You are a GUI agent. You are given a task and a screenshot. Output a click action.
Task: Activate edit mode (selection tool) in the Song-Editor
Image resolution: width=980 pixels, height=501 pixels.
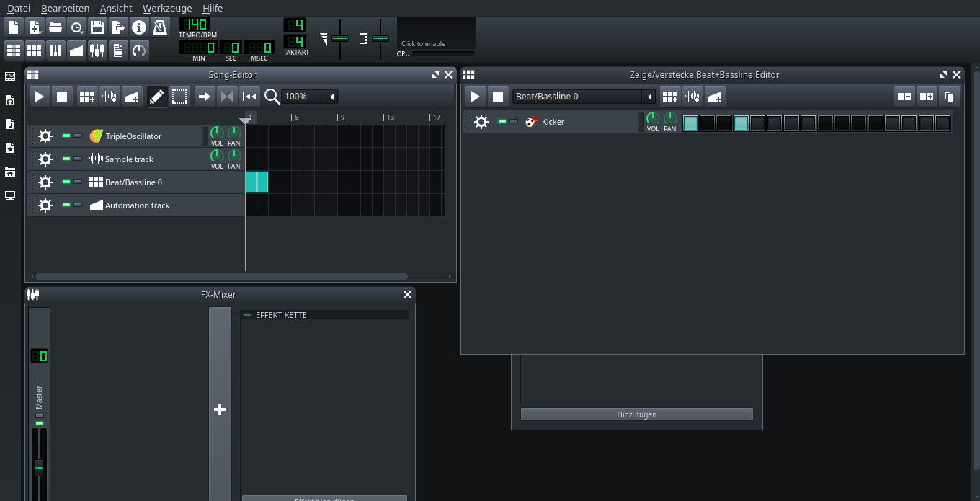pyautogui.click(x=179, y=96)
